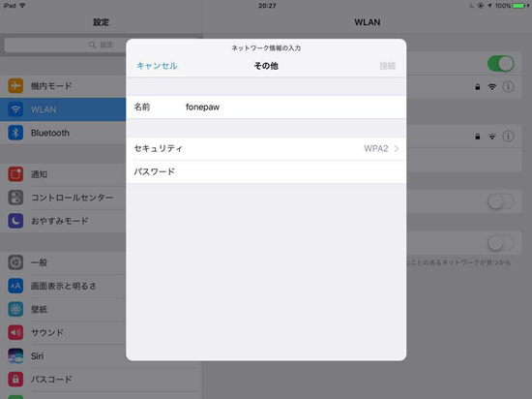Open the Display & Brightness AA icon
532x399 pixels.
(x=15, y=286)
